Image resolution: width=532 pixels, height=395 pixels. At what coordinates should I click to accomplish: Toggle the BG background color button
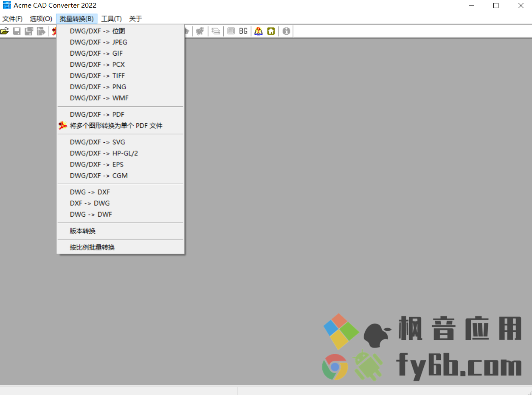[243, 31]
